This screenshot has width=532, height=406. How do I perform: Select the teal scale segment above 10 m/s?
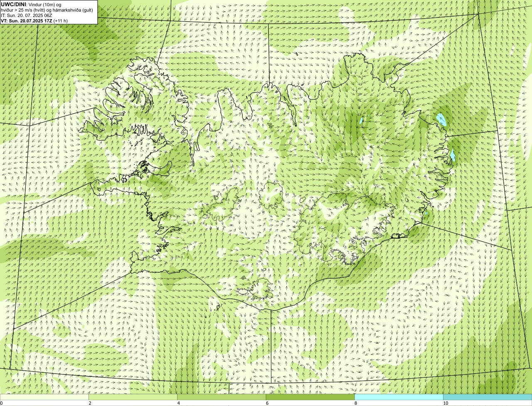pyautogui.click(x=488, y=397)
